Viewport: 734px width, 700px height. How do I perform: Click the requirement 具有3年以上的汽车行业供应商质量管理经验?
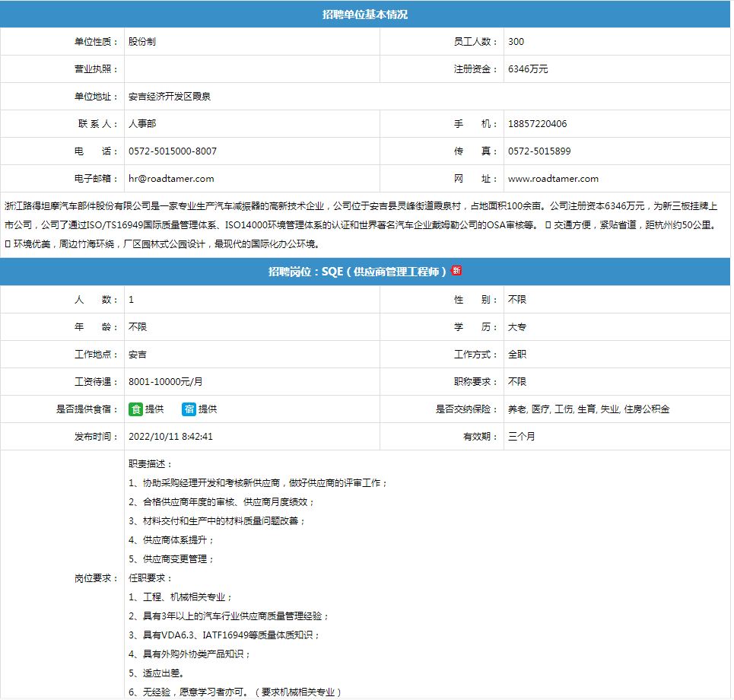pos(229,616)
